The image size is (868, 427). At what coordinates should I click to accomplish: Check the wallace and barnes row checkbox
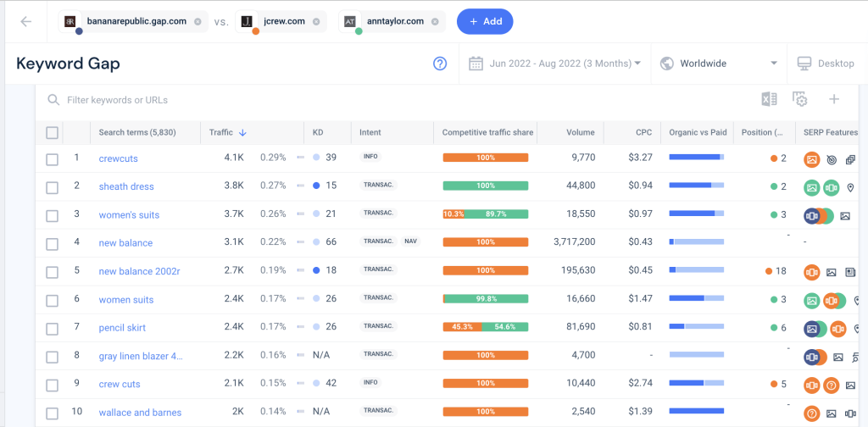52,413
